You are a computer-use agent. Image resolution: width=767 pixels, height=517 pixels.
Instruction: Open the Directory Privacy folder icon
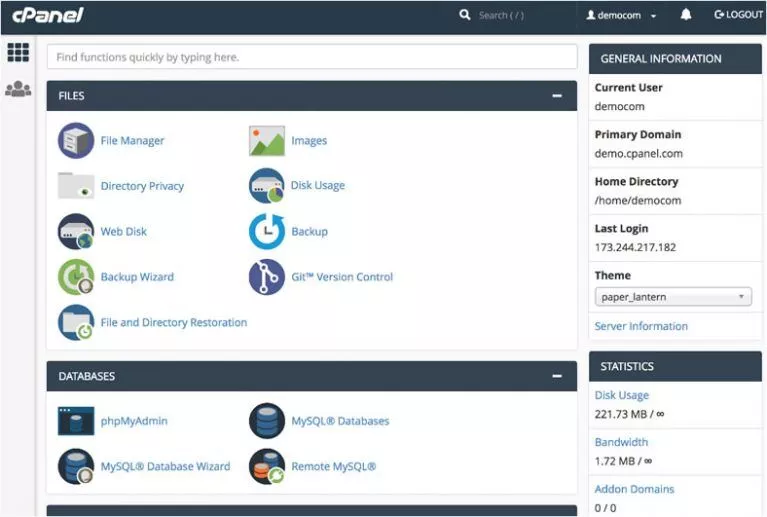coord(76,185)
